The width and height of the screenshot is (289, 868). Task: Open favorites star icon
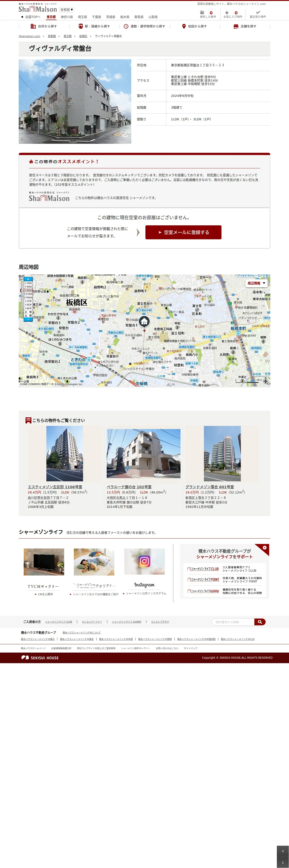[227, 13]
